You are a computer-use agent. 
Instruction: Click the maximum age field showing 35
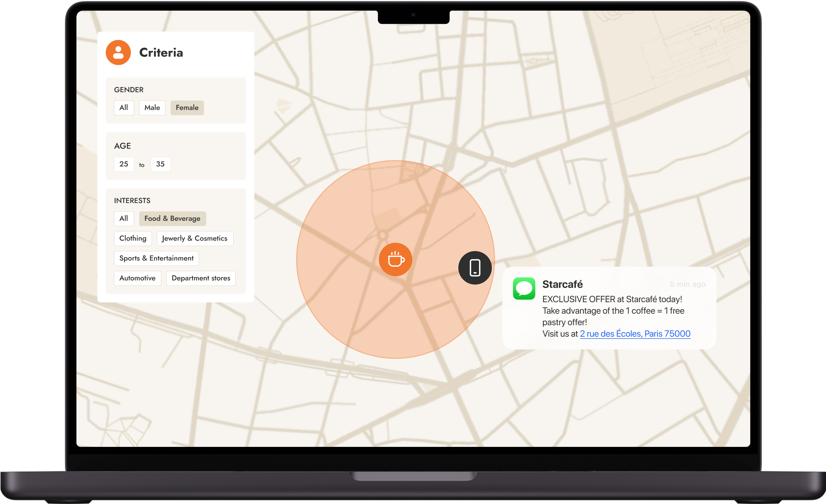pyautogui.click(x=160, y=164)
